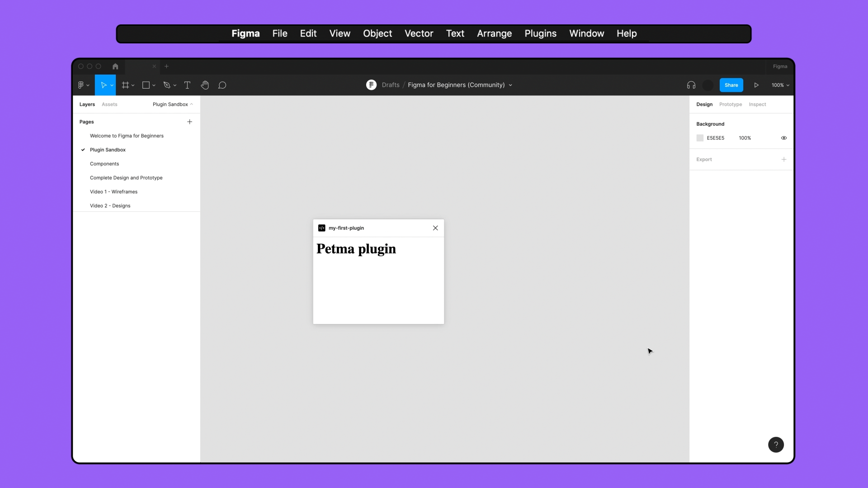The image size is (868, 488).
Task: Select the Hand tool
Action: 205,85
